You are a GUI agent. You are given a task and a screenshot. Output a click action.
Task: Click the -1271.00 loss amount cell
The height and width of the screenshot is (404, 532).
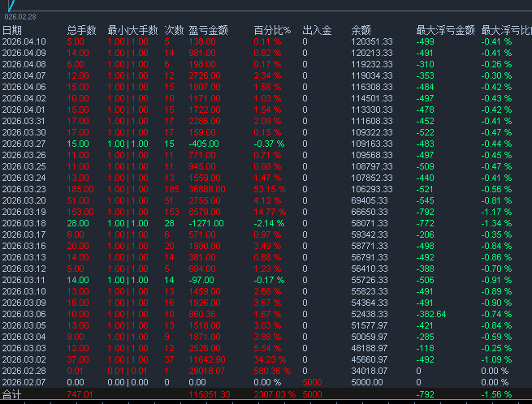click(205, 223)
